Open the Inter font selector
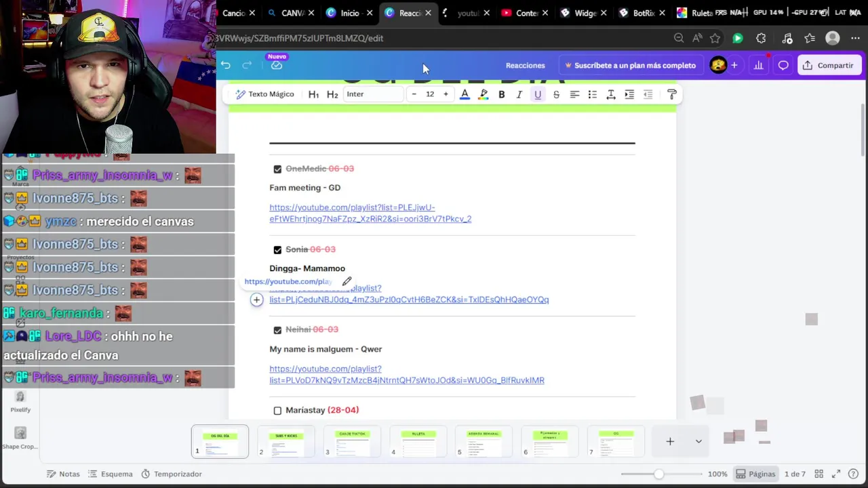 tap(374, 94)
